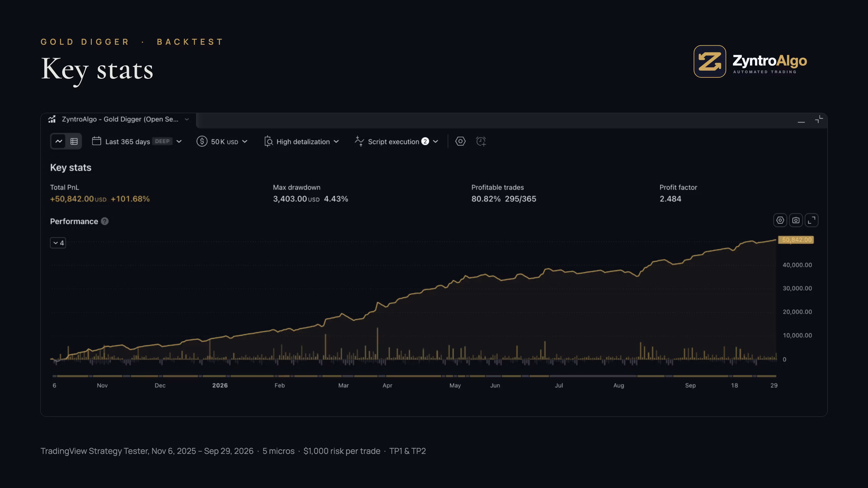Click the 80.82% profitable trades value

click(x=486, y=199)
